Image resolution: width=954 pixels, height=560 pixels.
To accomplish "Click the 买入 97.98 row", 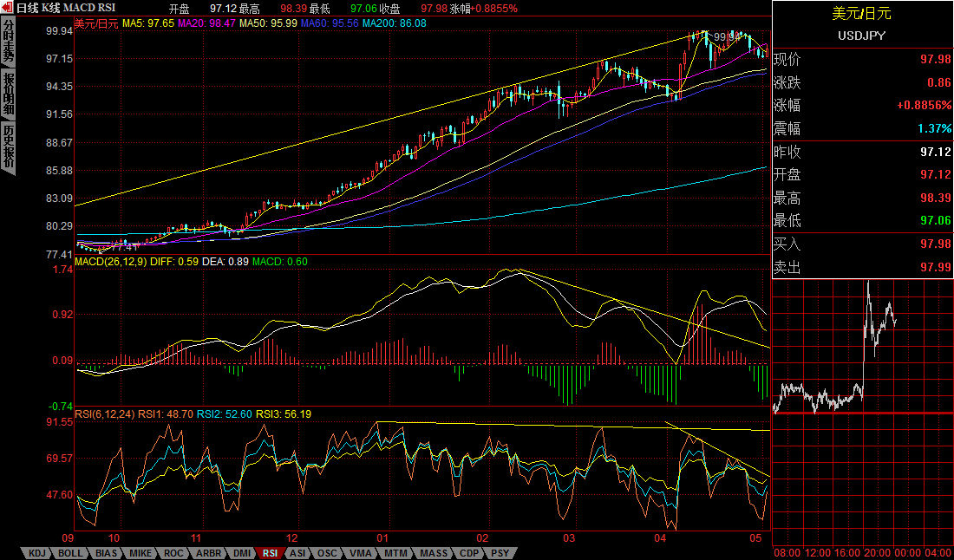I will (x=862, y=244).
